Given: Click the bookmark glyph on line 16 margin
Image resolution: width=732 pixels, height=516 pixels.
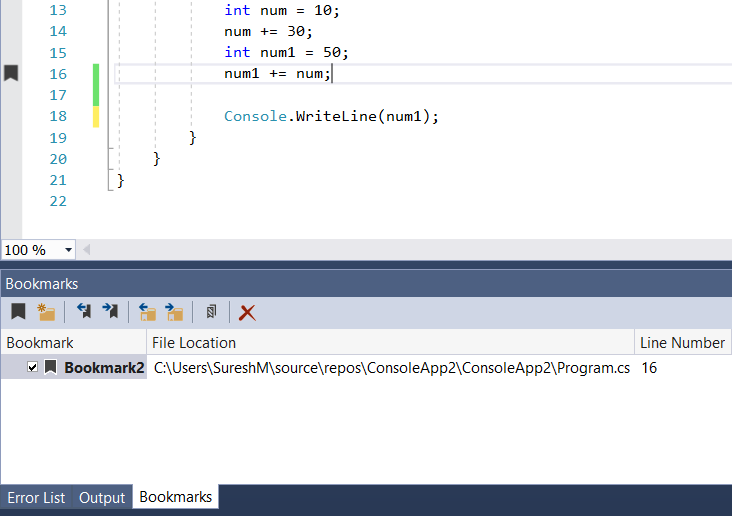Looking at the screenshot, I should pos(11,73).
